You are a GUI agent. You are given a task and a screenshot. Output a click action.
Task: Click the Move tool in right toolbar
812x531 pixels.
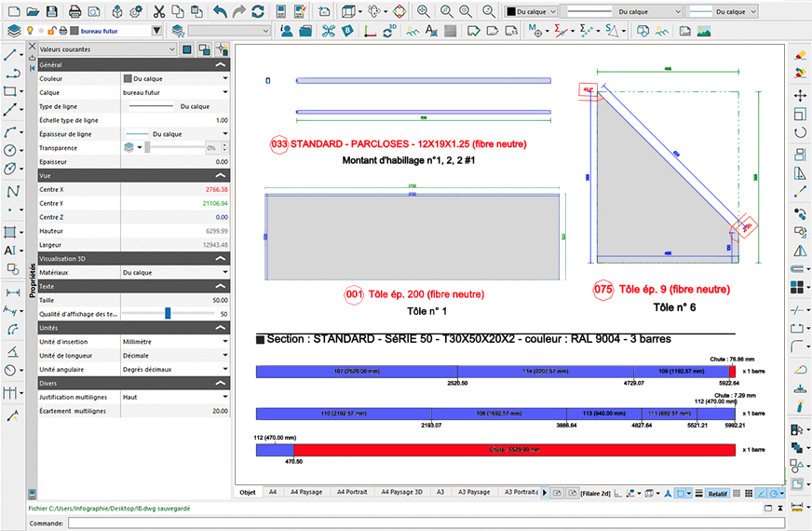pyautogui.click(x=799, y=95)
